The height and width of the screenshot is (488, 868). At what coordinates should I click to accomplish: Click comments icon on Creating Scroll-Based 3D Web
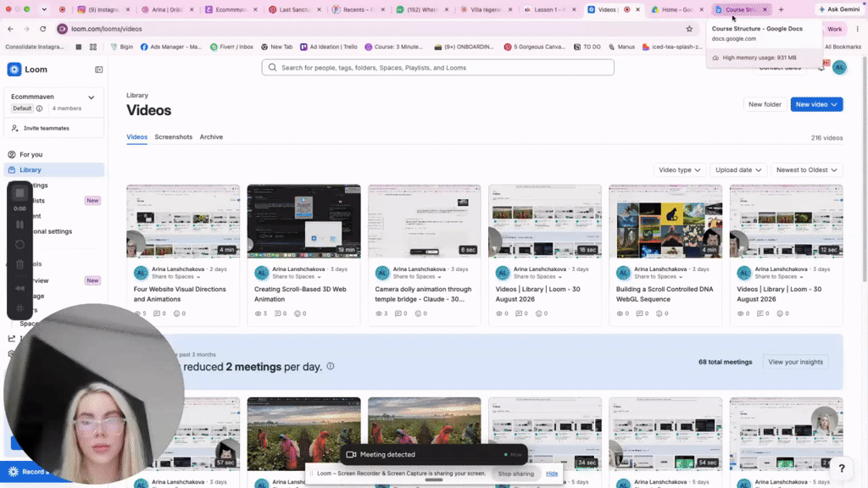[x=277, y=313]
